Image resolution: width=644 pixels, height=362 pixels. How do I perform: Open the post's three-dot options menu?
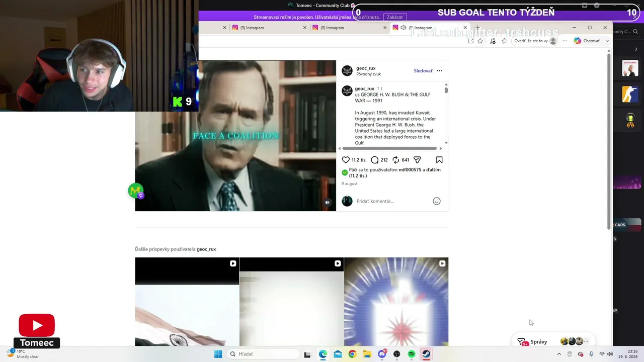pos(439,71)
